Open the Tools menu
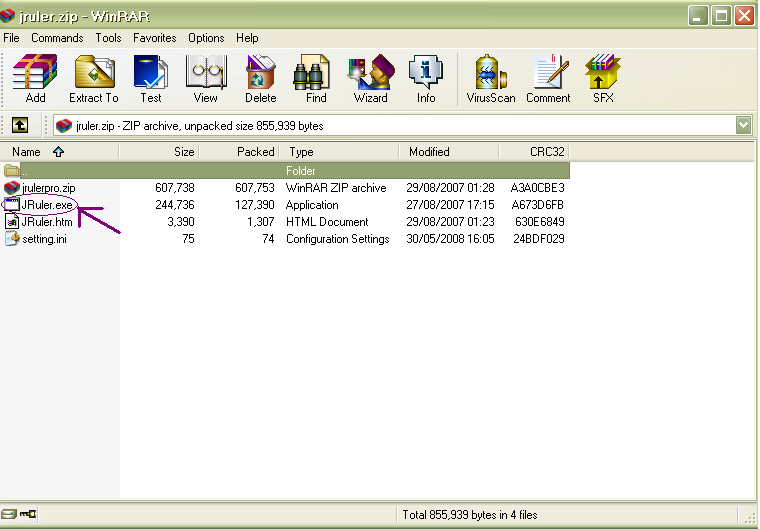760x529 pixels. click(108, 38)
